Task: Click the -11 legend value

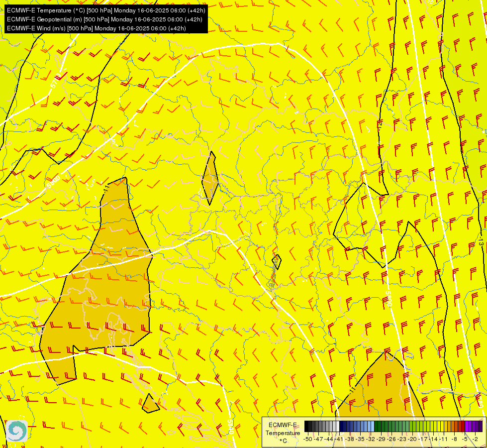Action: 443,439
